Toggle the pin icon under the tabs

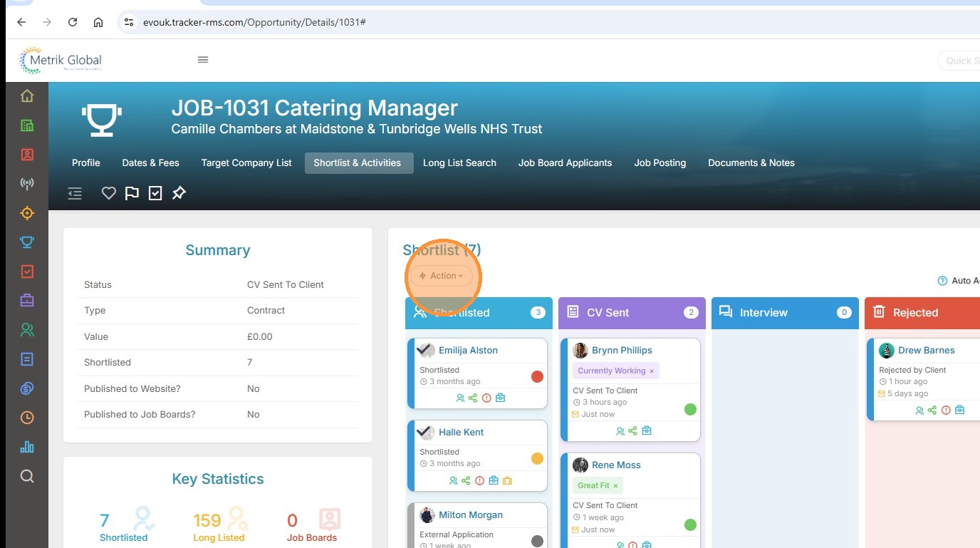[179, 193]
